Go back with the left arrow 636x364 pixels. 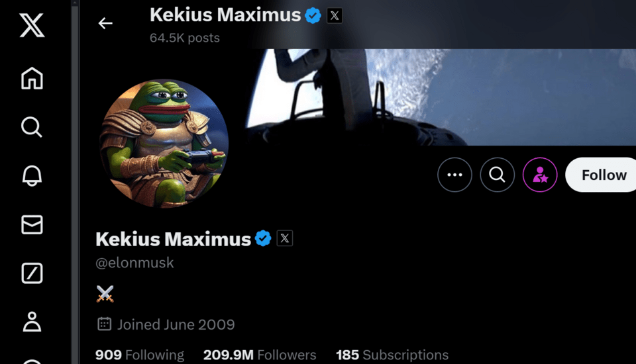[105, 23]
